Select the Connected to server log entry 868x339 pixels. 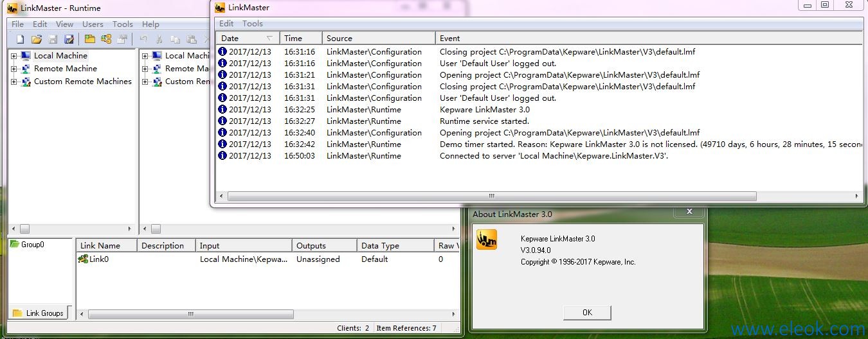click(x=540, y=156)
